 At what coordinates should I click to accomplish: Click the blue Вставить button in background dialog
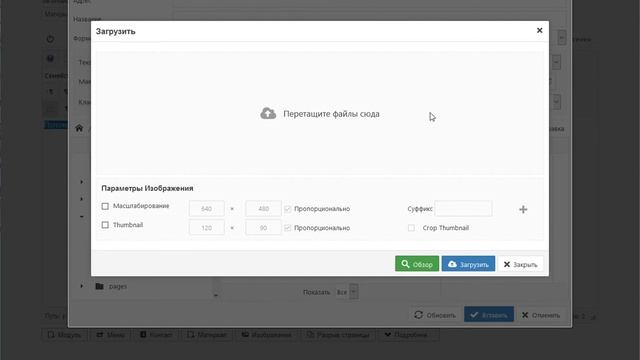(489, 315)
